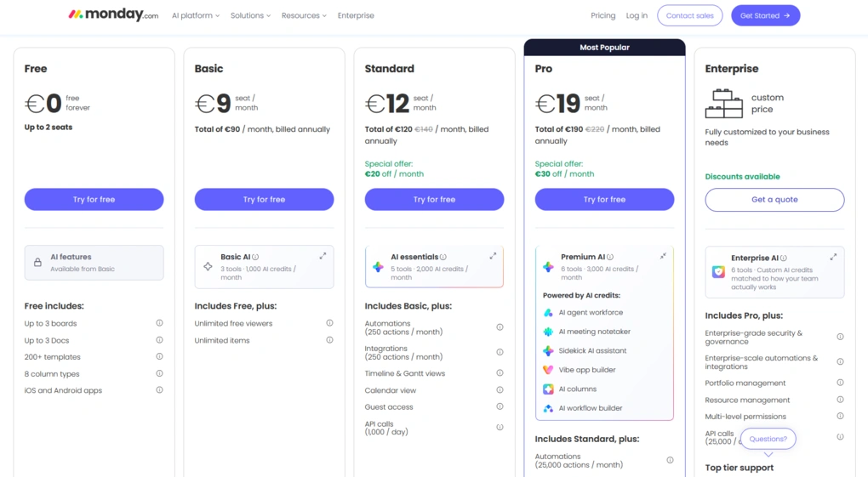The height and width of the screenshot is (477, 868).
Task: Click Try for free in Basic plan
Action: point(264,199)
